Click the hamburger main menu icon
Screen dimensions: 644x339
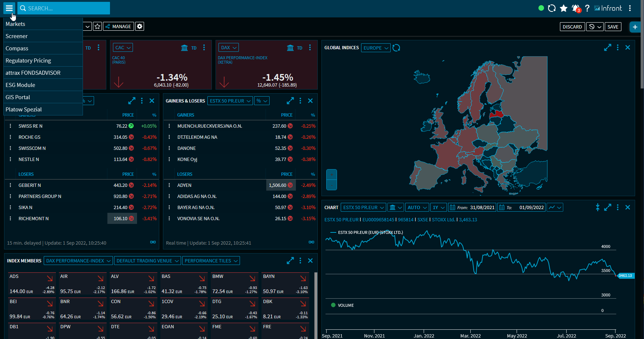point(9,8)
